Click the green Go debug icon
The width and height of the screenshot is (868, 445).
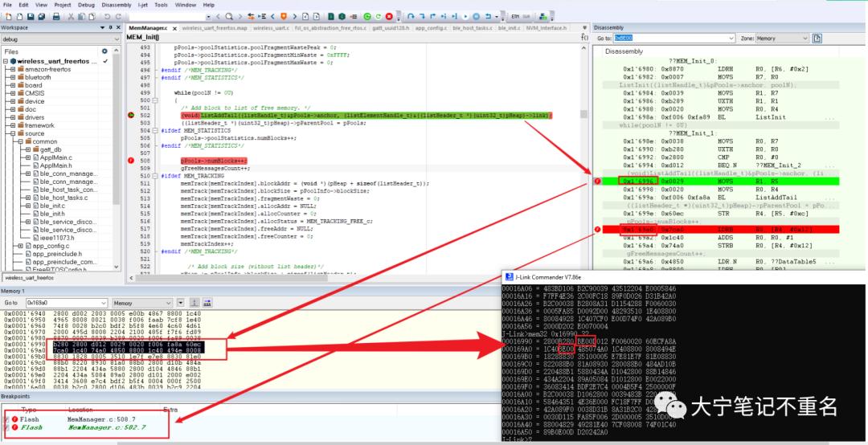click(x=367, y=17)
